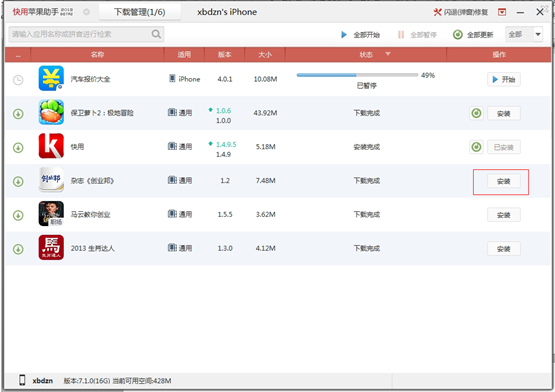The width and height of the screenshot is (555, 392).
Task: Click the update icon for 保卫萝卜2
Action: (476, 113)
